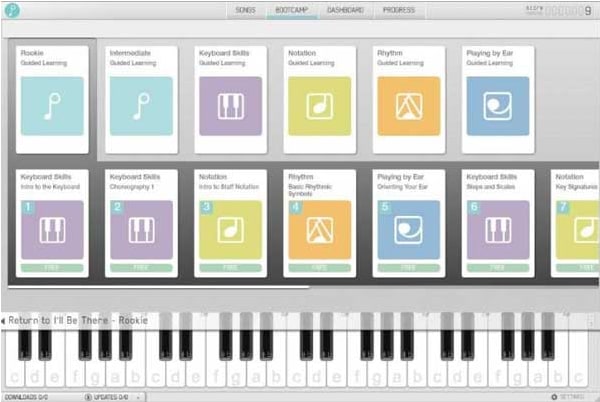This screenshot has width=600, height=402.
Task: Go to the Dashboard tab
Action: click(345, 10)
